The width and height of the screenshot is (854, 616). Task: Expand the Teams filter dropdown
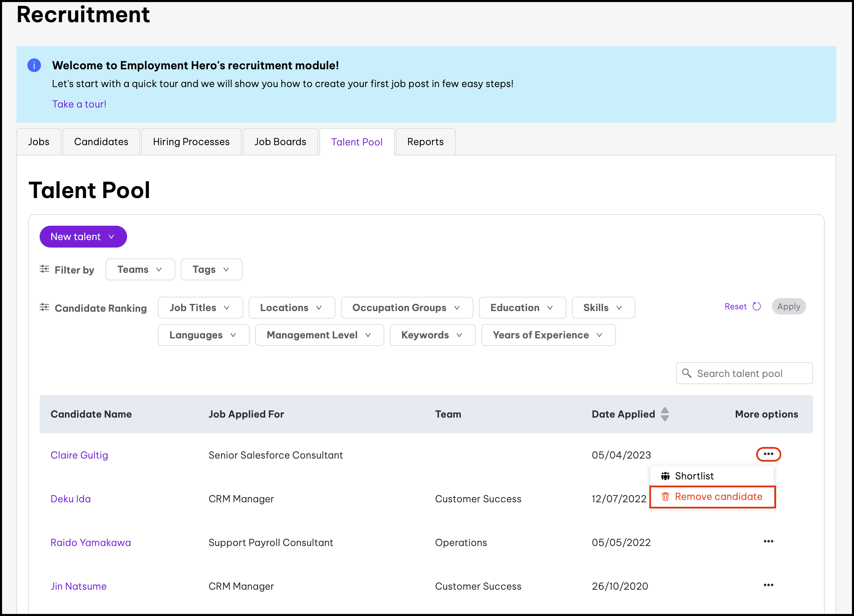[140, 269]
